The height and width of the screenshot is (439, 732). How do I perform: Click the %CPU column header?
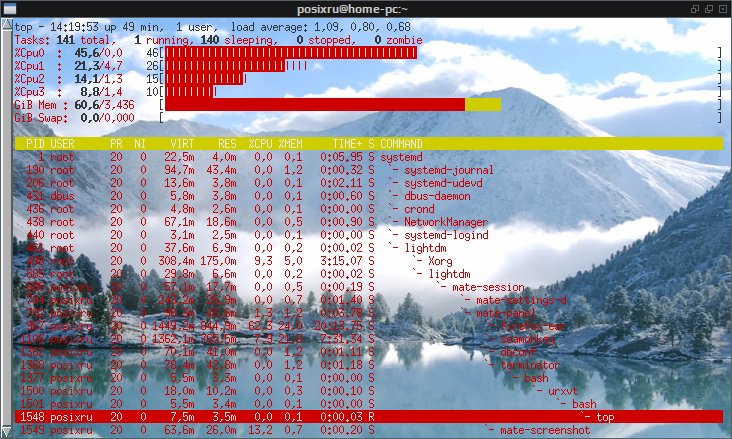click(x=260, y=143)
